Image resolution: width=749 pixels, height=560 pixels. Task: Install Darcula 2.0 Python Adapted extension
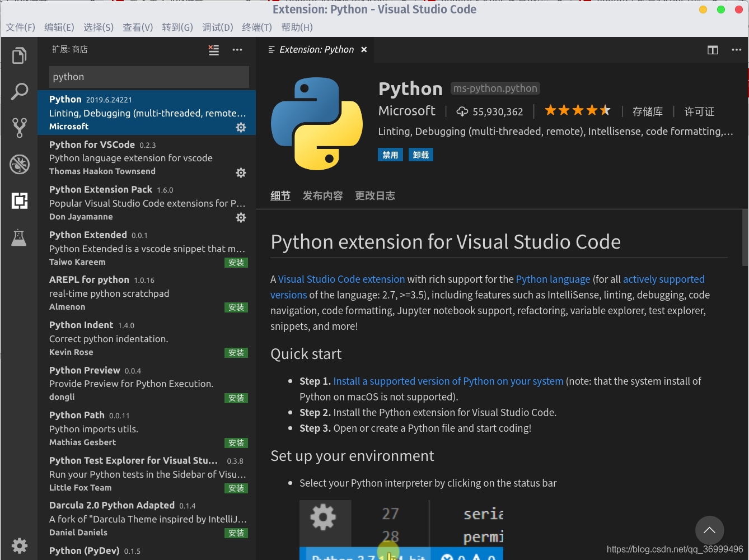coord(236,533)
